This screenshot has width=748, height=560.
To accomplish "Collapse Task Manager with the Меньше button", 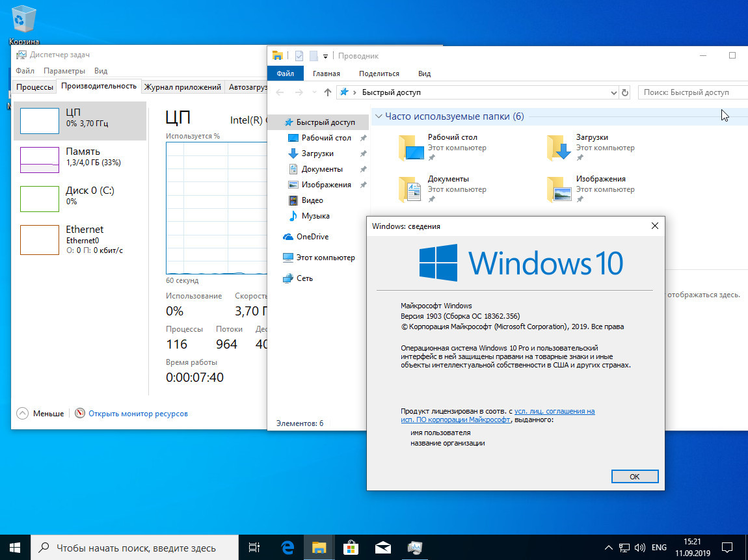I will [x=40, y=413].
